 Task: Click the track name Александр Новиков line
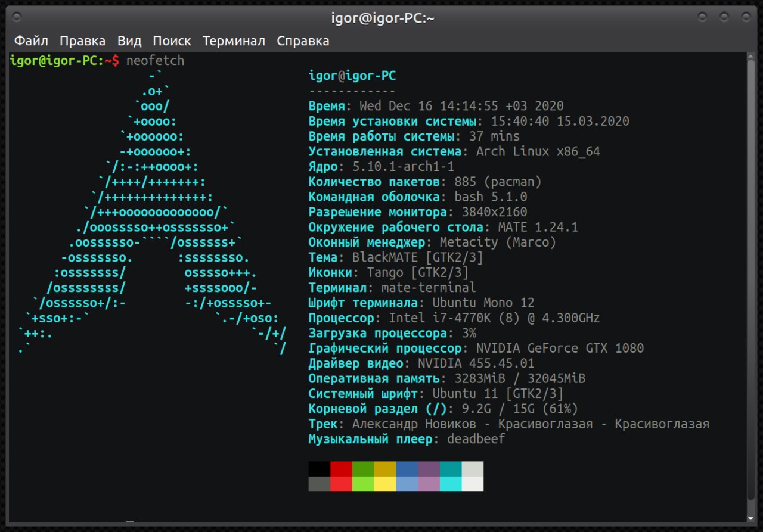[531, 424]
